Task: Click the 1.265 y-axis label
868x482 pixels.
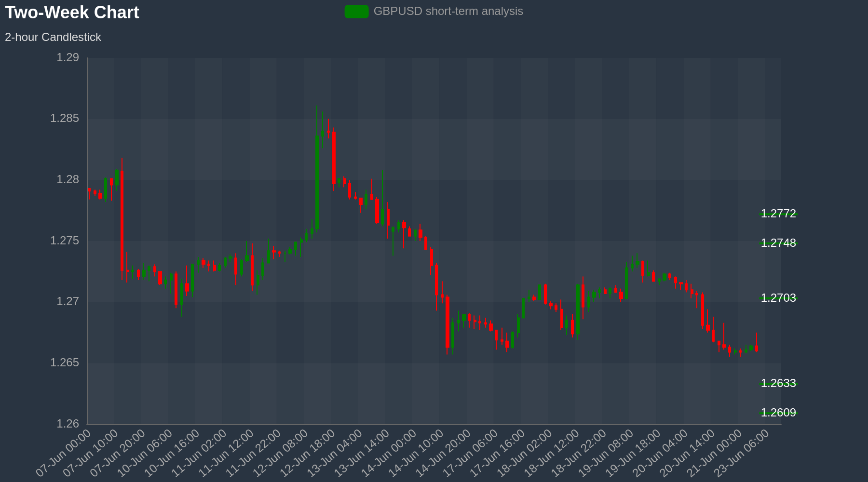Action: pyautogui.click(x=65, y=362)
